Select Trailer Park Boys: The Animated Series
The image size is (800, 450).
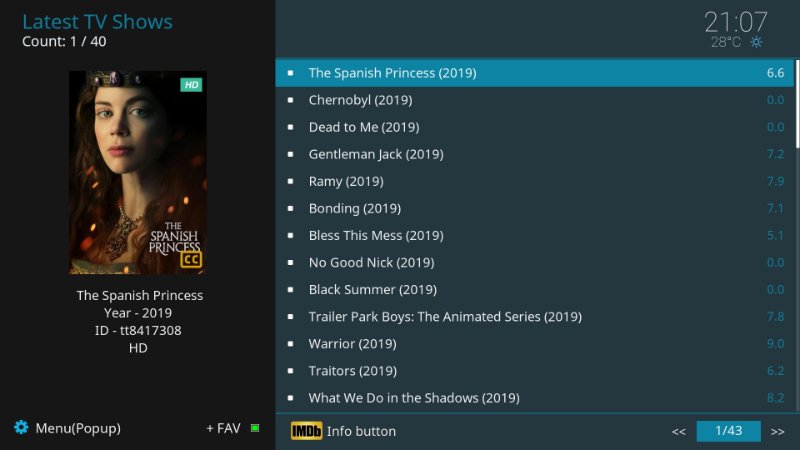(444, 316)
